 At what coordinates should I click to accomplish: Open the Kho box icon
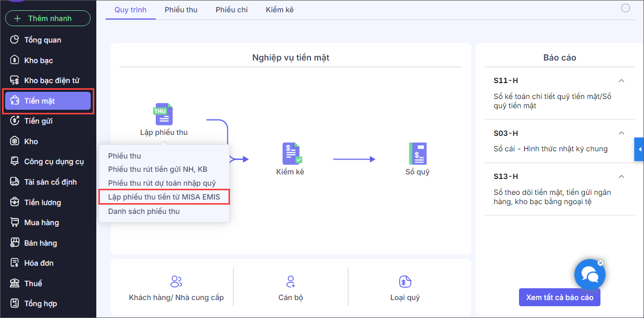[x=15, y=142]
